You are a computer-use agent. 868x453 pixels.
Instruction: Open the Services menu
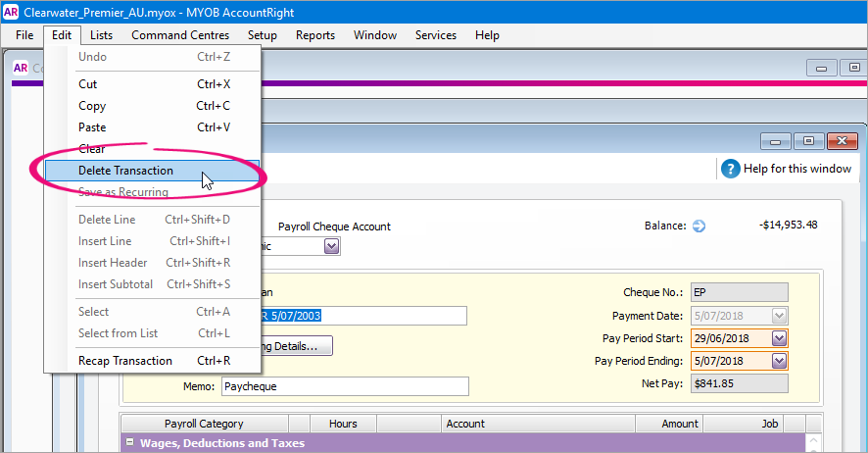[436, 35]
